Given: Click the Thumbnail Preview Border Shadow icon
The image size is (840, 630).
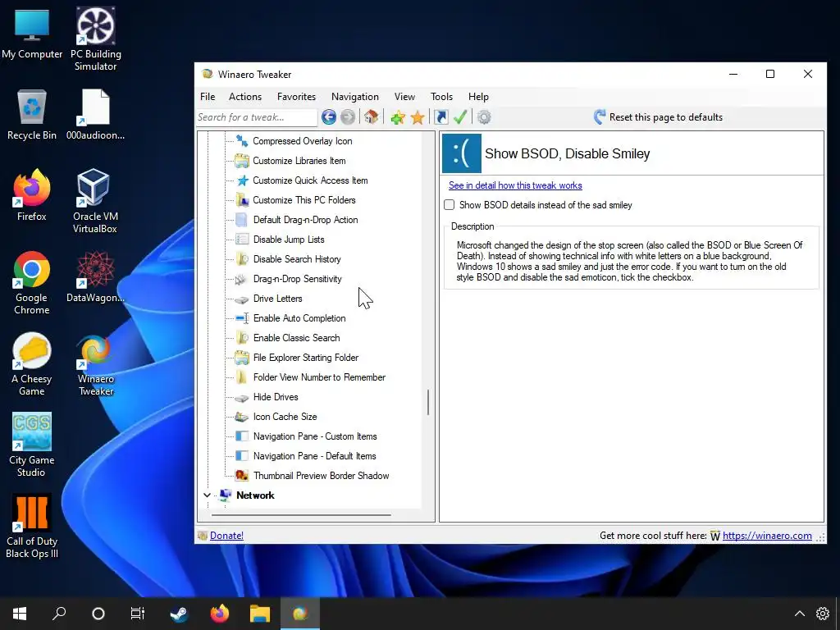Looking at the screenshot, I should (242, 476).
